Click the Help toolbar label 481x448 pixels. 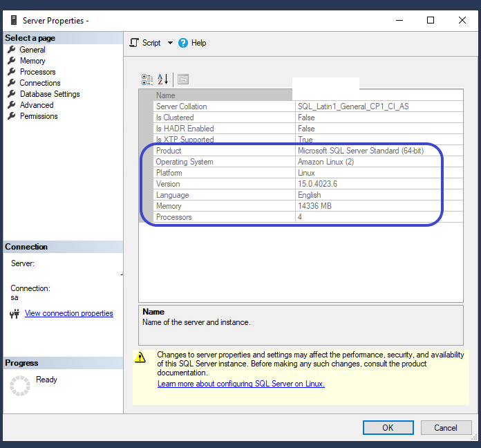point(198,43)
